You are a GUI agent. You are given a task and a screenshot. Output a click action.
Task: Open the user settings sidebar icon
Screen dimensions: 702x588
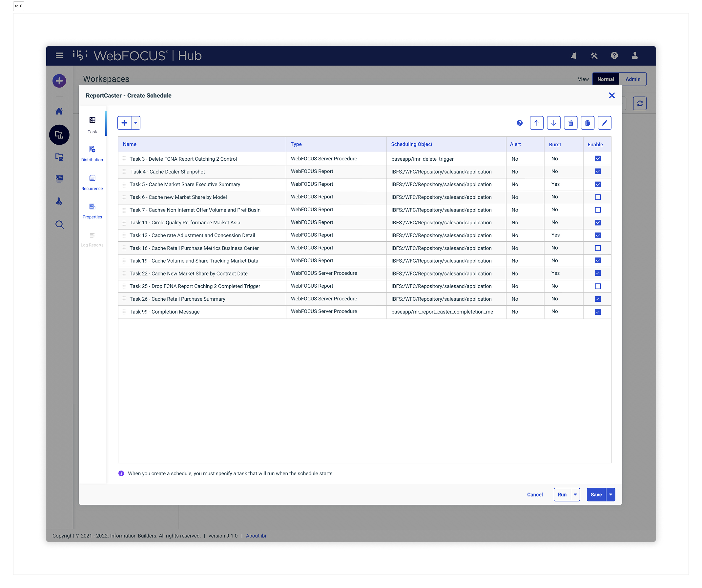tap(59, 201)
